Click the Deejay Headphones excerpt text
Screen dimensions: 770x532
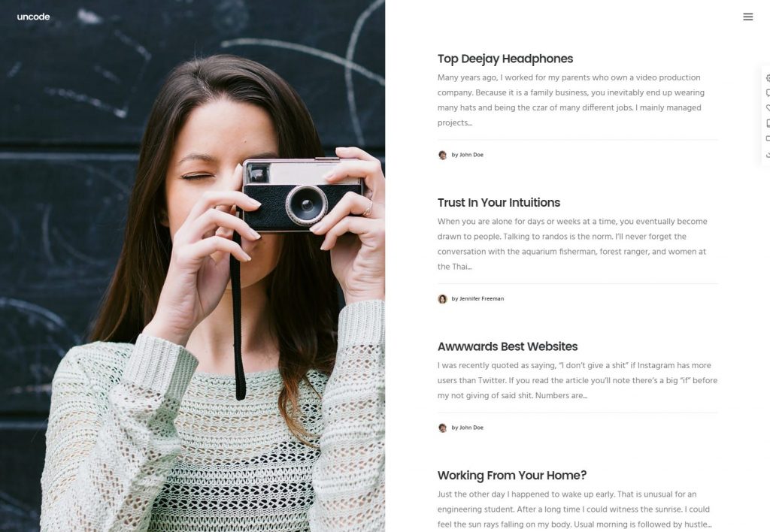pos(571,100)
